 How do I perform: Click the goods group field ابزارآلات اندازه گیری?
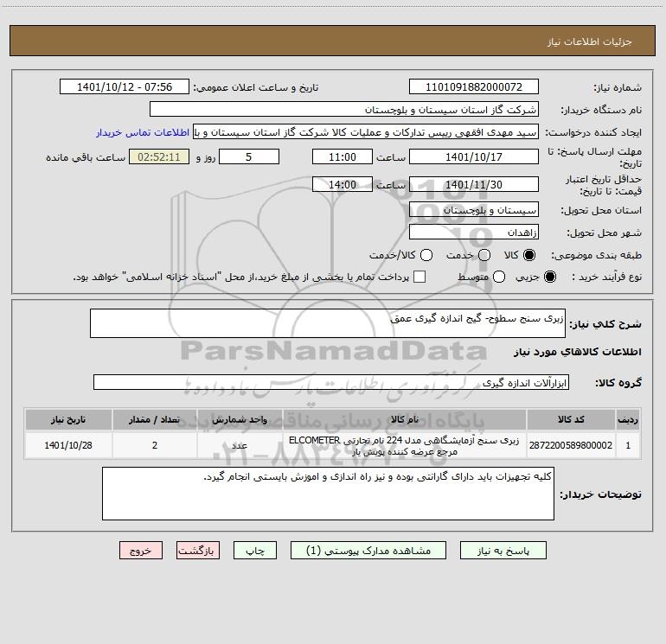(331, 382)
